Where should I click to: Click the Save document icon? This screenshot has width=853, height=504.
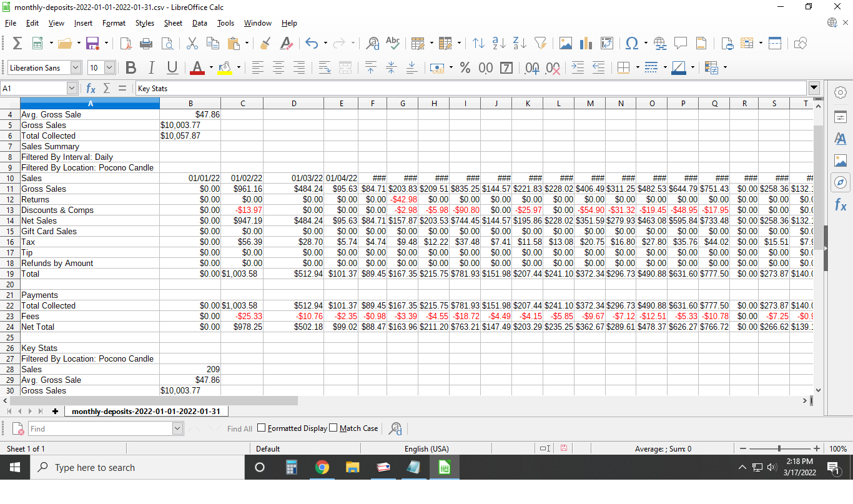(92, 43)
